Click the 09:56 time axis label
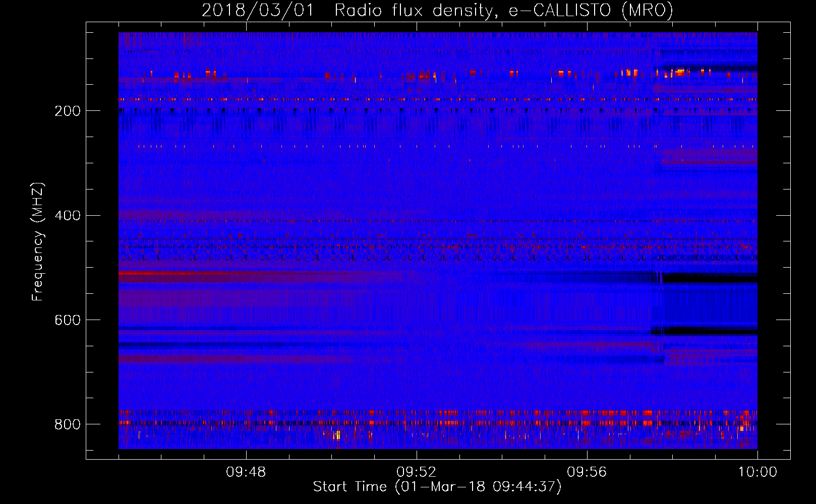This screenshot has width=816, height=504. 587,472
